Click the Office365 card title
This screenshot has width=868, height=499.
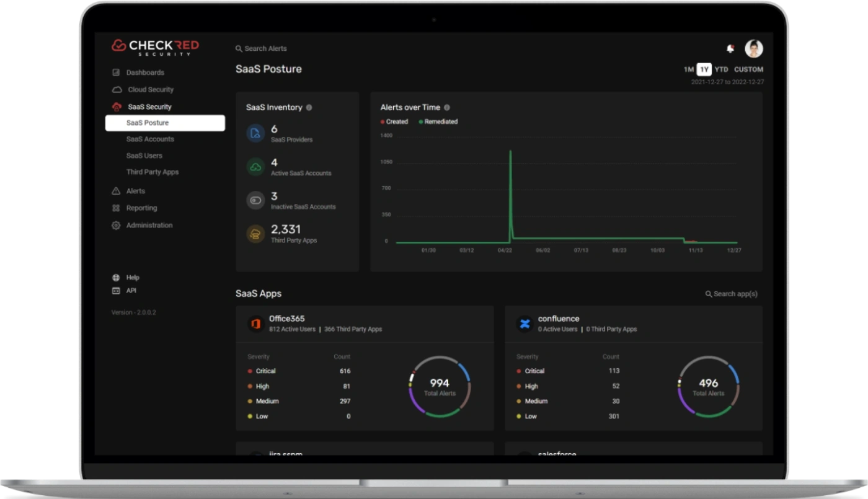(287, 319)
